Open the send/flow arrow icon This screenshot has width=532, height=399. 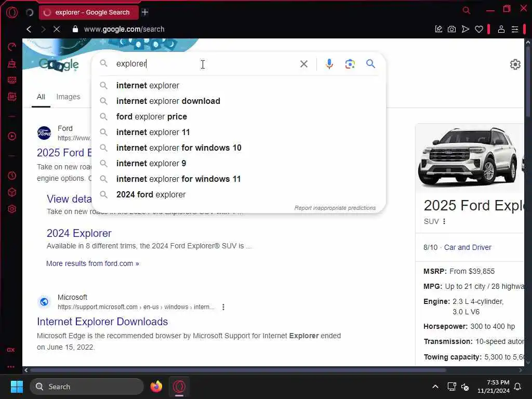point(465,29)
